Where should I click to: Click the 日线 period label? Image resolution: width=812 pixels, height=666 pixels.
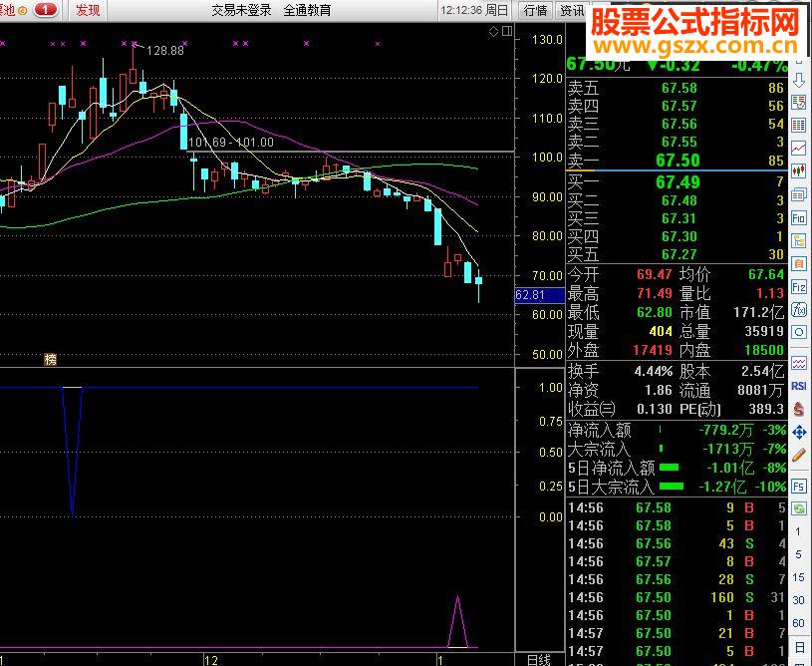539,660
